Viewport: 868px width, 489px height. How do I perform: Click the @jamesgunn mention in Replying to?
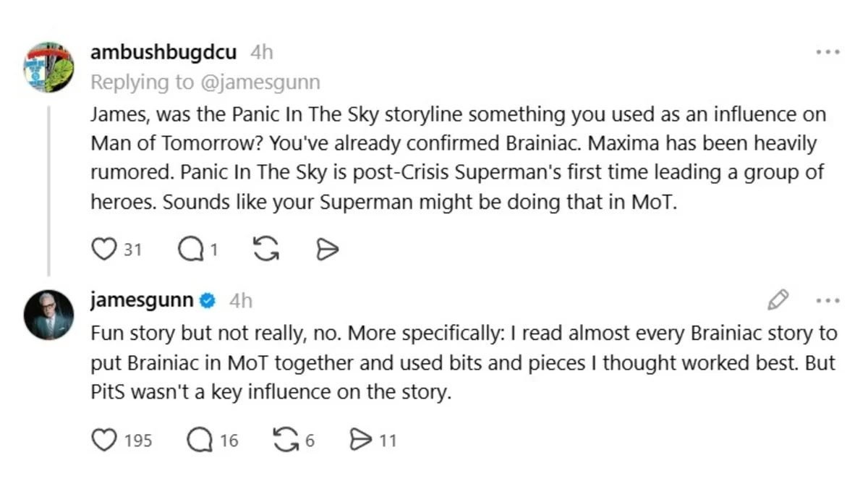click(x=259, y=82)
